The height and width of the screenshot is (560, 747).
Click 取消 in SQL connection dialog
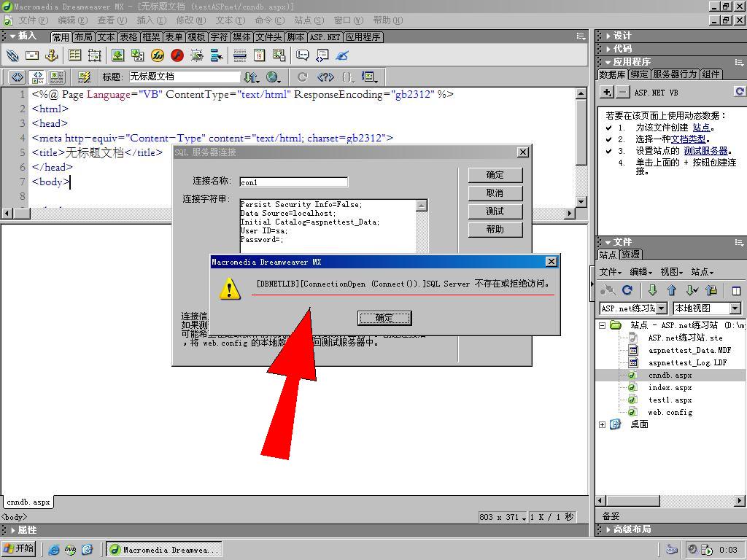coord(495,193)
